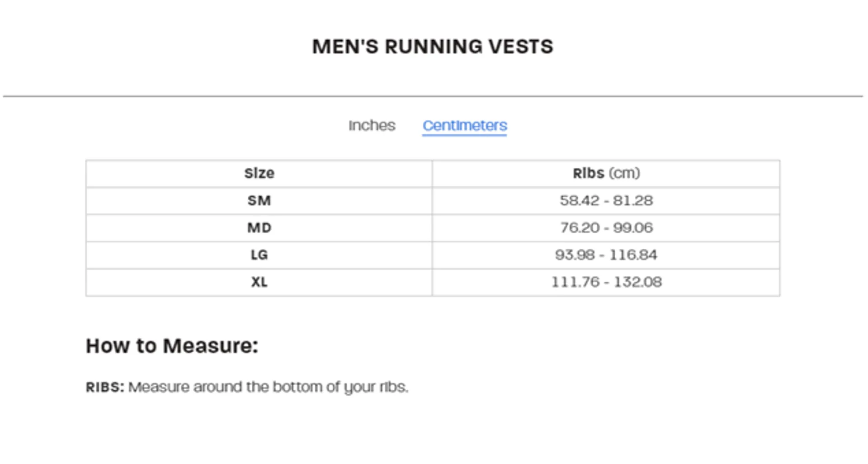The image size is (868, 464).
Task: Click the LG size label
Action: coord(259,255)
